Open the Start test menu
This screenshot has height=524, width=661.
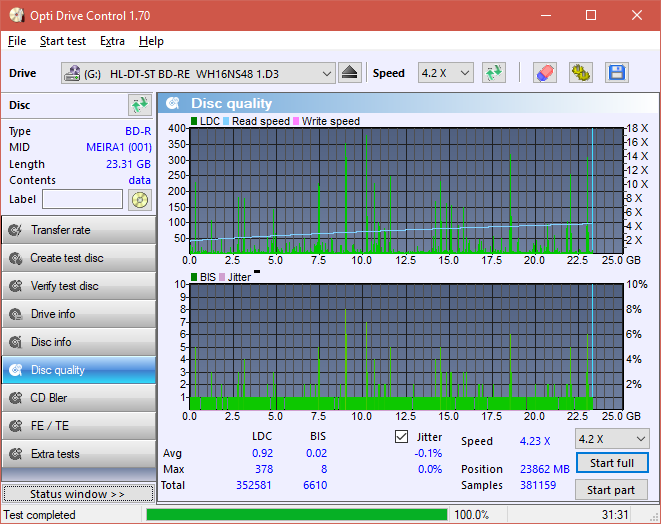(x=62, y=41)
